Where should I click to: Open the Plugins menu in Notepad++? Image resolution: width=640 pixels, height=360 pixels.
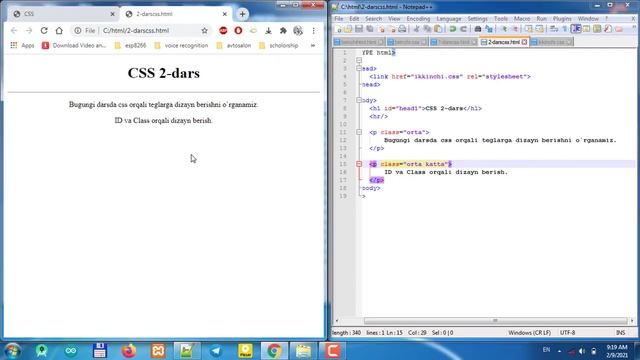click(x=562, y=19)
